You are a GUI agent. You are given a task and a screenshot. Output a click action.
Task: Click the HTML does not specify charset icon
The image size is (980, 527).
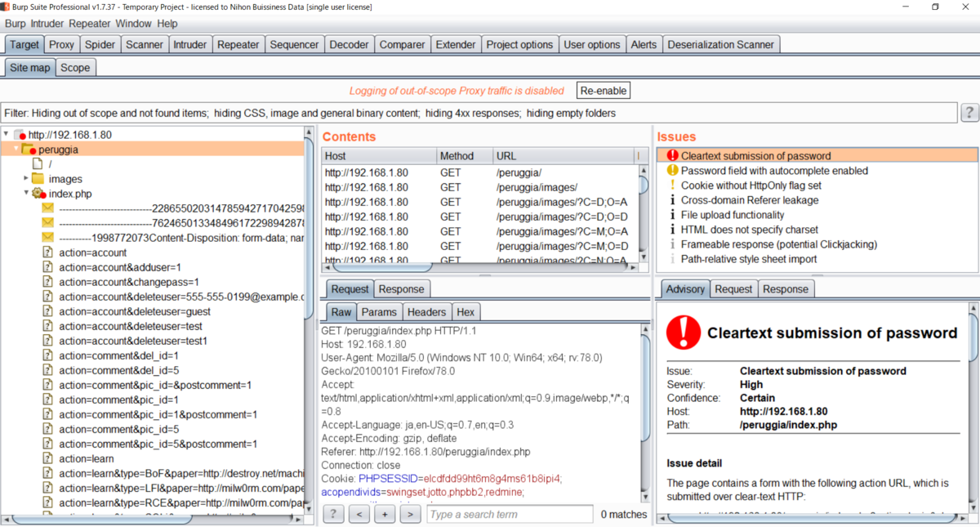(673, 230)
